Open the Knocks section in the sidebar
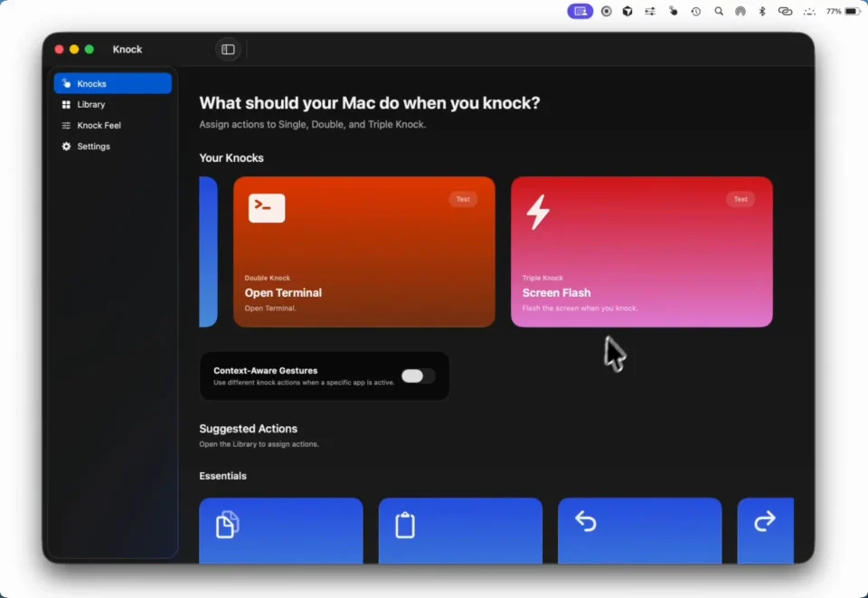868x598 pixels. (x=112, y=83)
